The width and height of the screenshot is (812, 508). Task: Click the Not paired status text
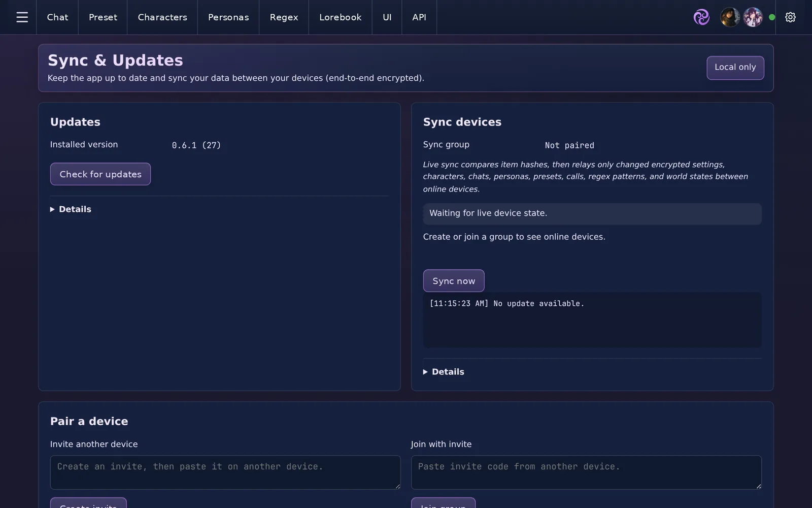[x=569, y=145]
